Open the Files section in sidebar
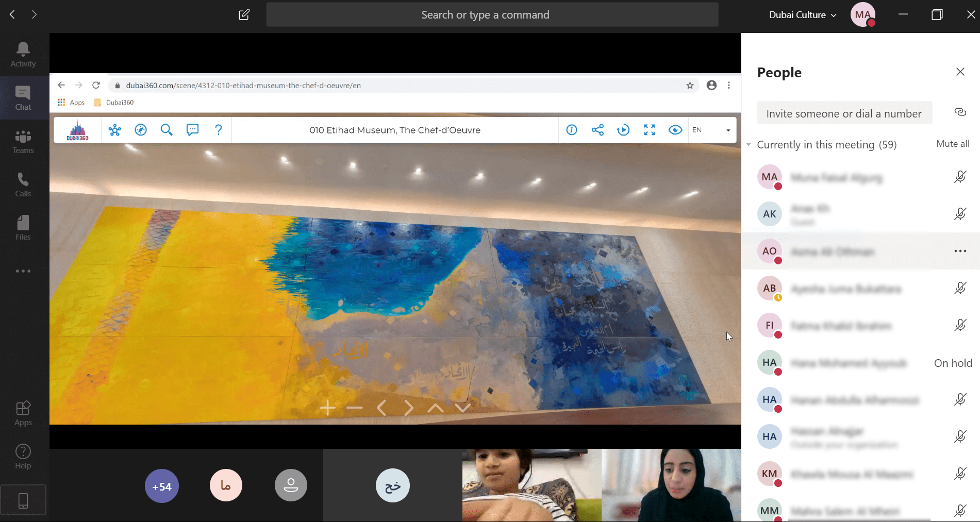Viewport: 980px width, 522px height. (23, 228)
